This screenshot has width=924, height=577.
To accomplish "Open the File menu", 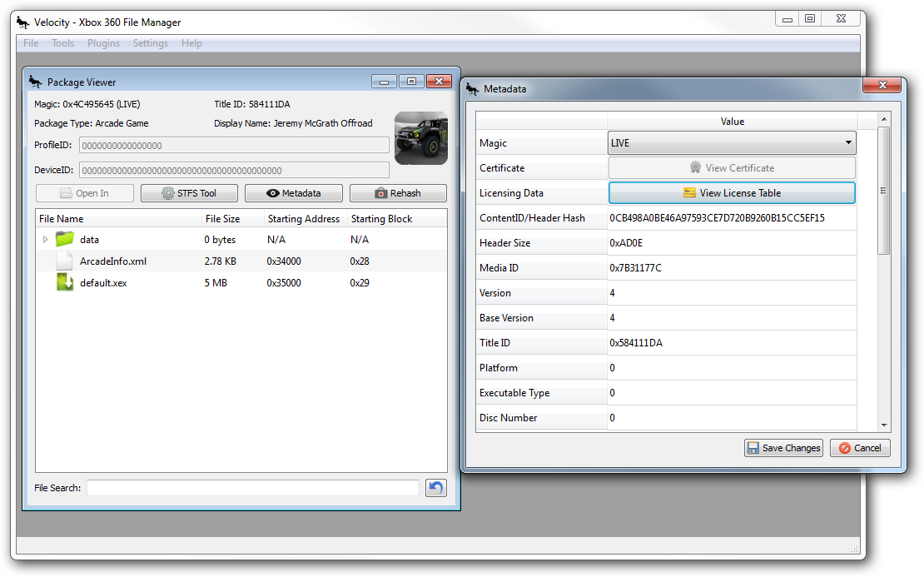I will (x=31, y=43).
